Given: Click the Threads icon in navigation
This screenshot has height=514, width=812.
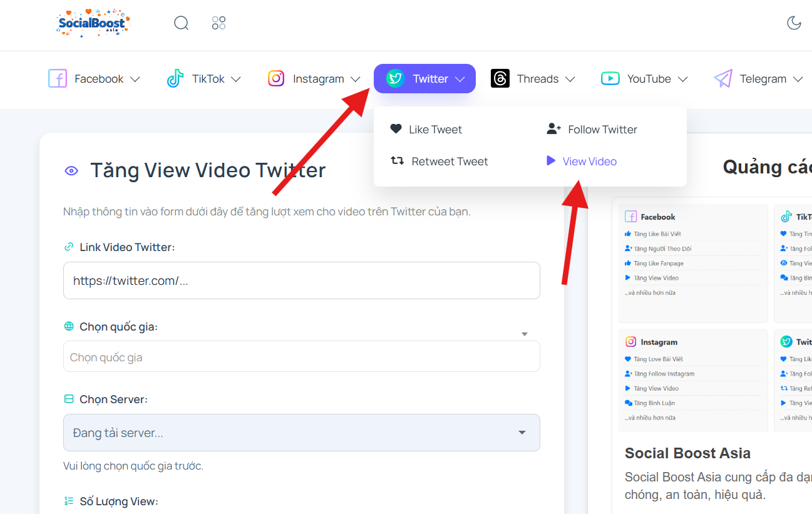Looking at the screenshot, I should coord(500,79).
